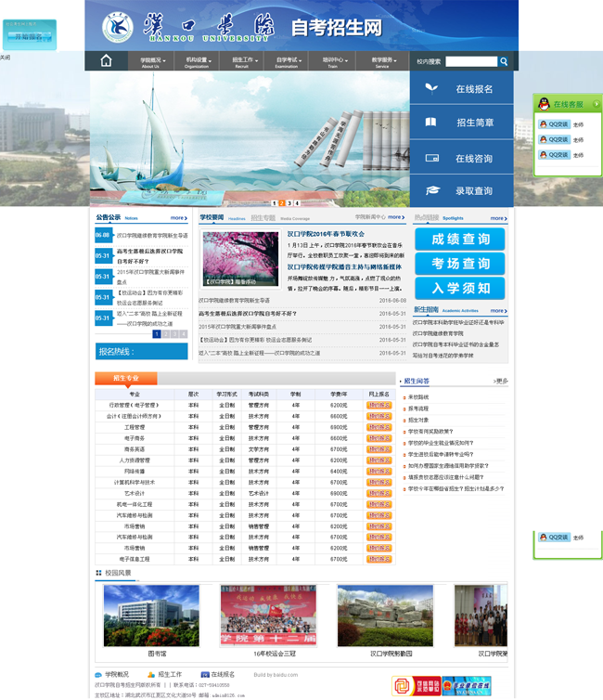Click the QQ penguin icon in 在线客服 header
This screenshot has height=700, width=603.
coord(544,104)
